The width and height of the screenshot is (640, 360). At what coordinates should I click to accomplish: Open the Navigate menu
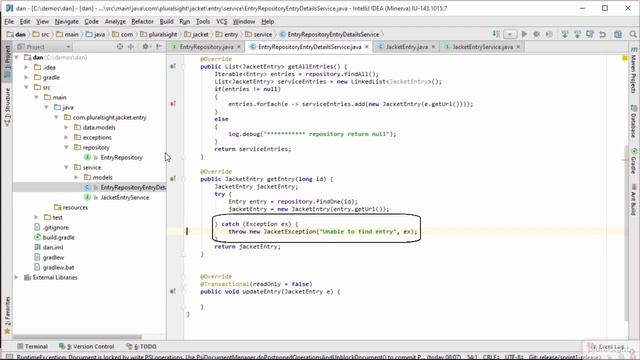pyautogui.click(x=67, y=21)
